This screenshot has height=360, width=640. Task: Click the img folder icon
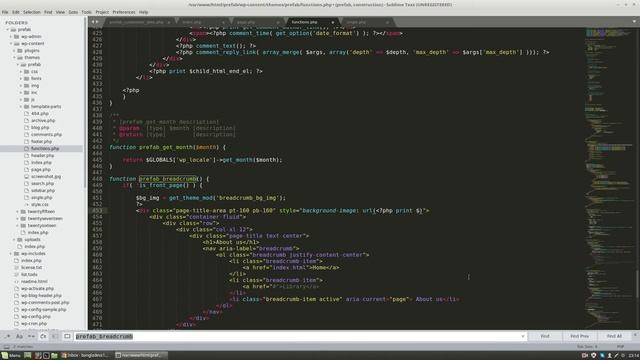(x=27, y=86)
